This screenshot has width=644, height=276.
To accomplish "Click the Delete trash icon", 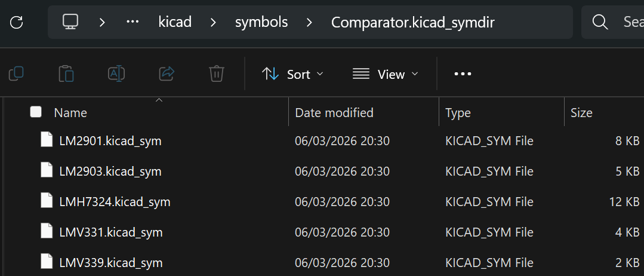I will [x=216, y=74].
